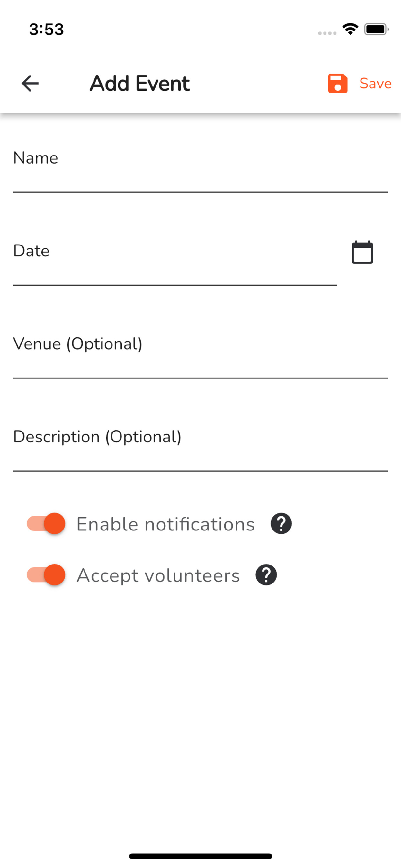The image size is (401, 868).
Task: Tap the orange floppy disk save icon
Action: (338, 84)
